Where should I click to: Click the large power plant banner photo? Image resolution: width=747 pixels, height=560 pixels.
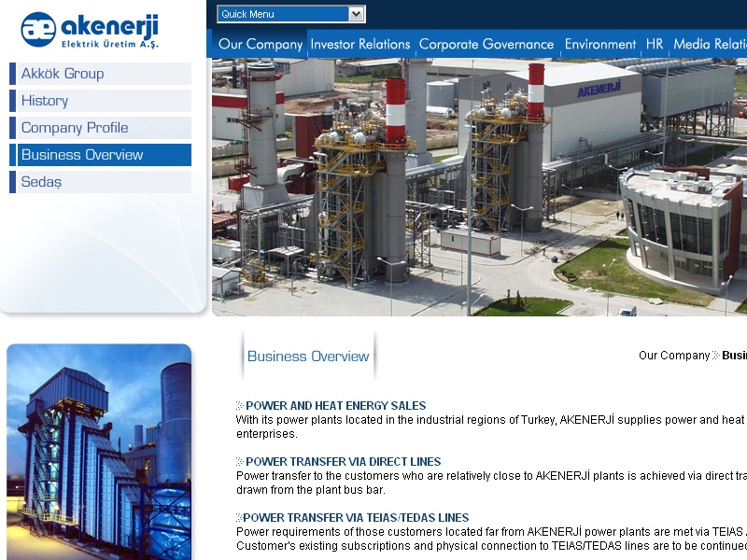(x=478, y=187)
